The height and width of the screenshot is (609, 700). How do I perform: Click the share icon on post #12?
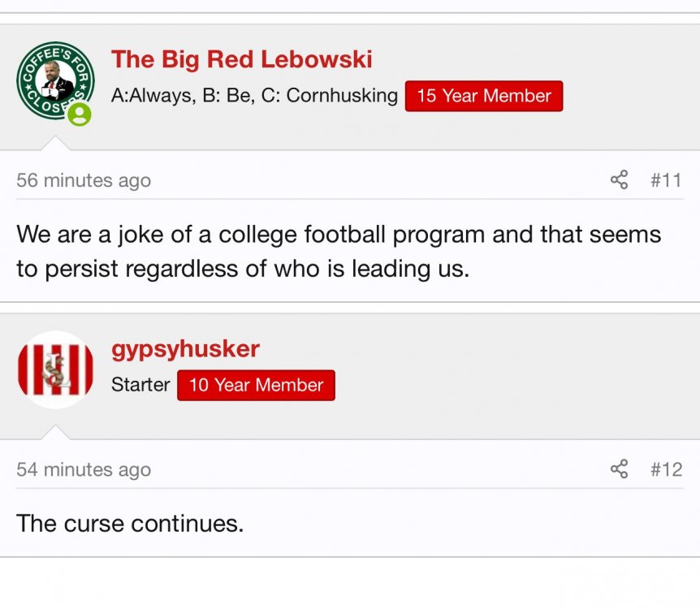click(619, 469)
